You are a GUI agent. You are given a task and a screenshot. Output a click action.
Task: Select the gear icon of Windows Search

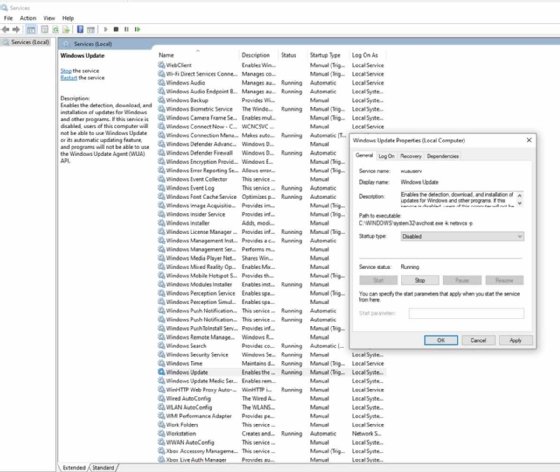click(x=161, y=346)
